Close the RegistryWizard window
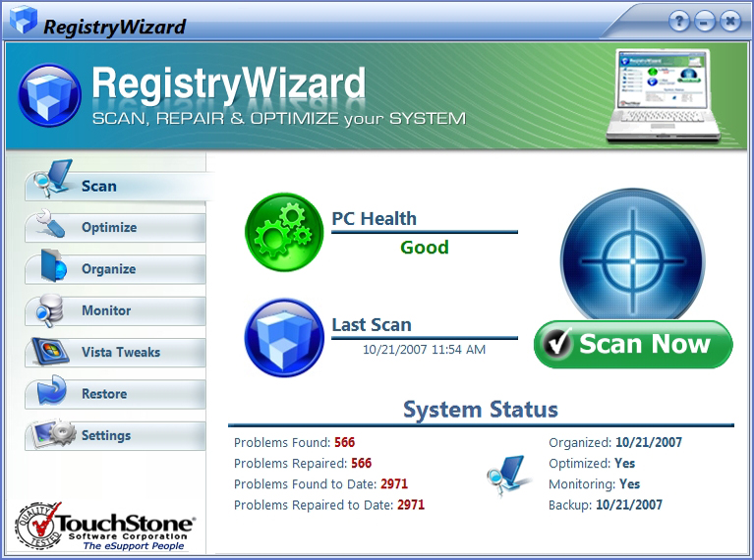Screen dimensions: 754x560 tap(730, 22)
